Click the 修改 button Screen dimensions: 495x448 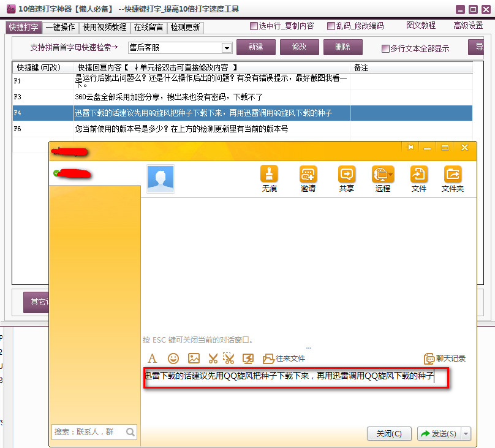point(300,47)
